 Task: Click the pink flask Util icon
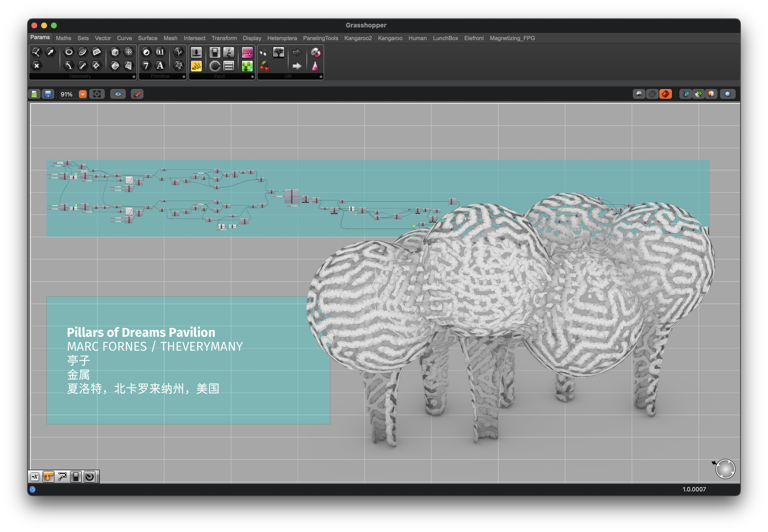coord(315,66)
